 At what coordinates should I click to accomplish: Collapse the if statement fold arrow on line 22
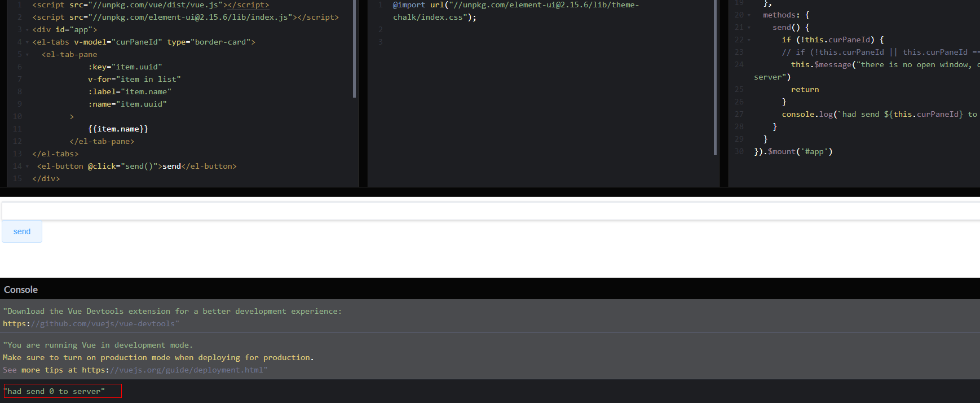pos(749,40)
